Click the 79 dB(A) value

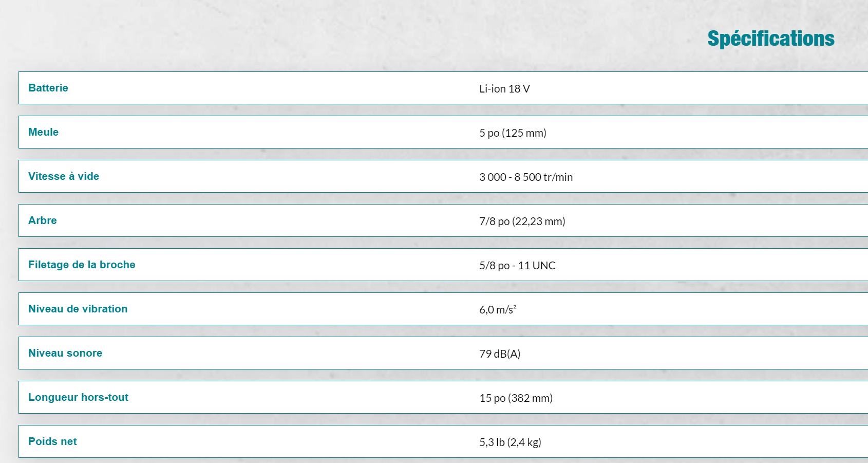coord(500,354)
